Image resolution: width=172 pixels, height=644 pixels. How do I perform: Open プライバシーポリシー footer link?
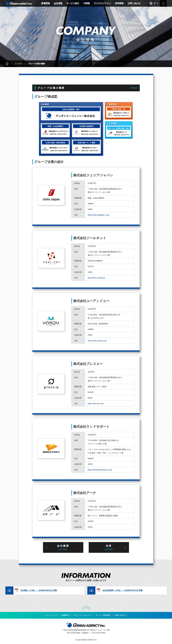pyautogui.click(x=82, y=615)
